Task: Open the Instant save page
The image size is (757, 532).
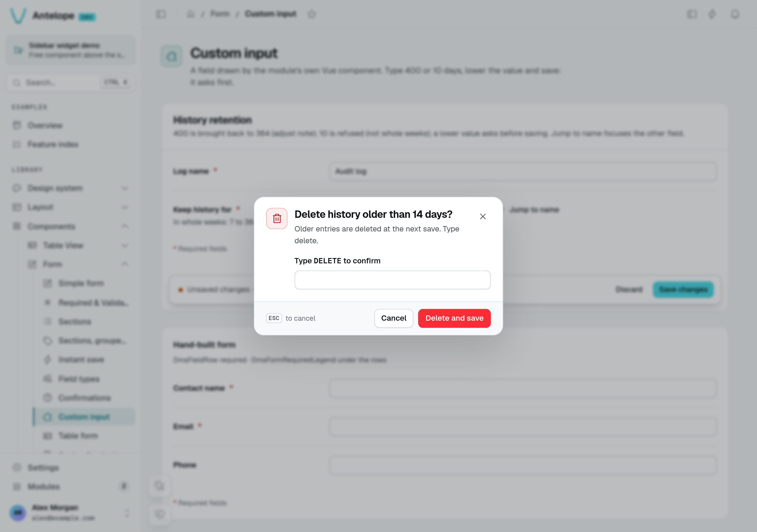Action: coord(86,360)
